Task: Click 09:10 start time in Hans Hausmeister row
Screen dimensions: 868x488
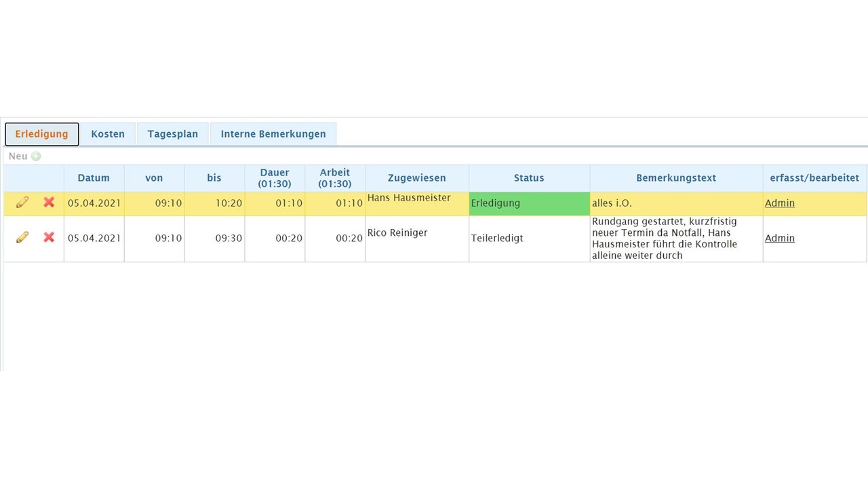Action: (x=168, y=203)
